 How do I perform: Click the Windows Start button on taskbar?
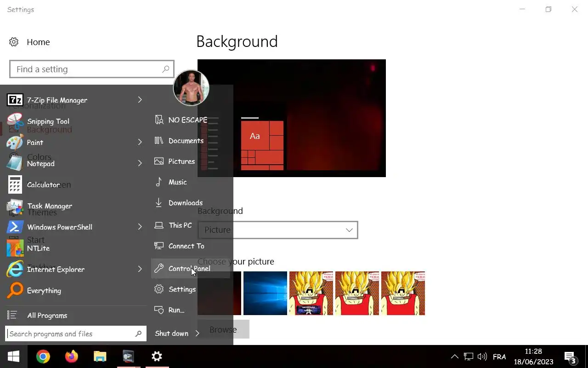point(14,356)
